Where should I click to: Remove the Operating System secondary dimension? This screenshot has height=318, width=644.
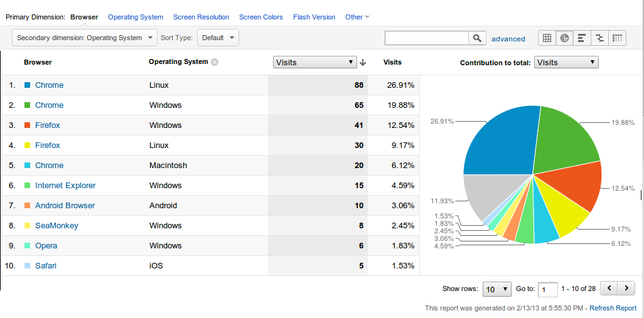(215, 62)
